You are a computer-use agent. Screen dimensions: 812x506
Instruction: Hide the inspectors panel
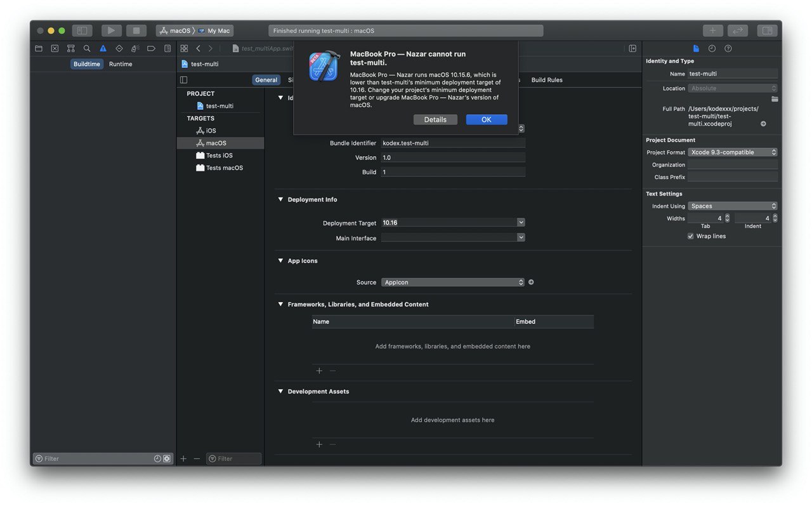pyautogui.click(x=767, y=30)
